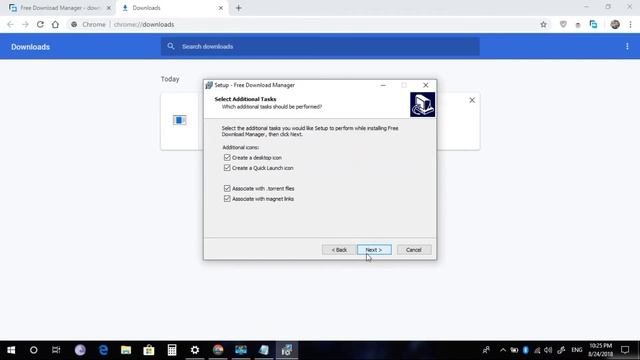Open Chrome main menu

pos(630,24)
